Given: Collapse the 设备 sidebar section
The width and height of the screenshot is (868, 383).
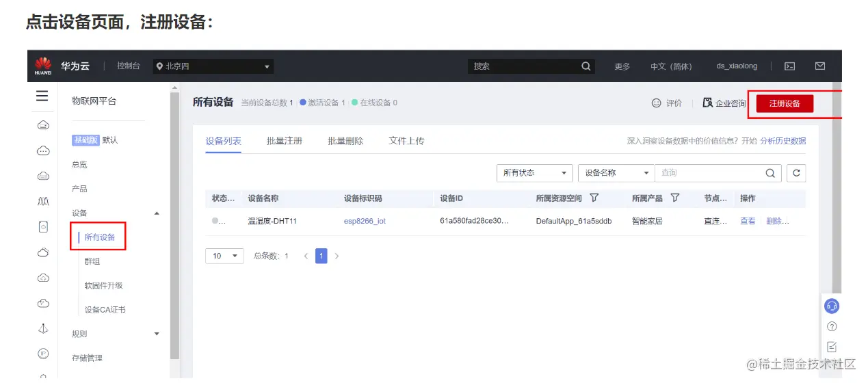Looking at the screenshot, I should pyautogui.click(x=157, y=213).
